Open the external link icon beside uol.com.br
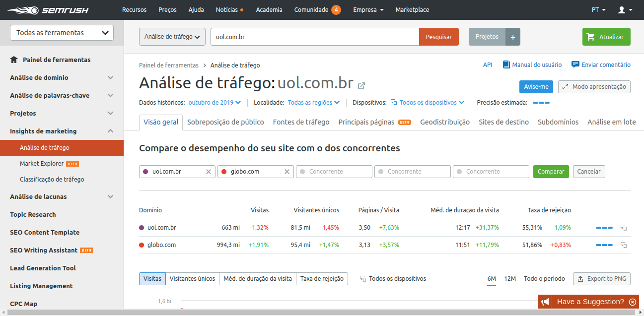Image resolution: width=644 pixels, height=316 pixels. [x=361, y=85]
